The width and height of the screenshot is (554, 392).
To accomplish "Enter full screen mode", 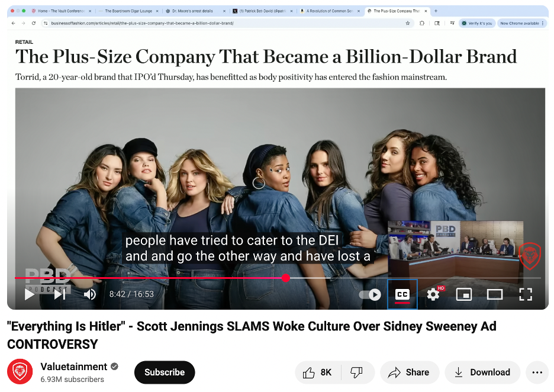I will [526, 294].
